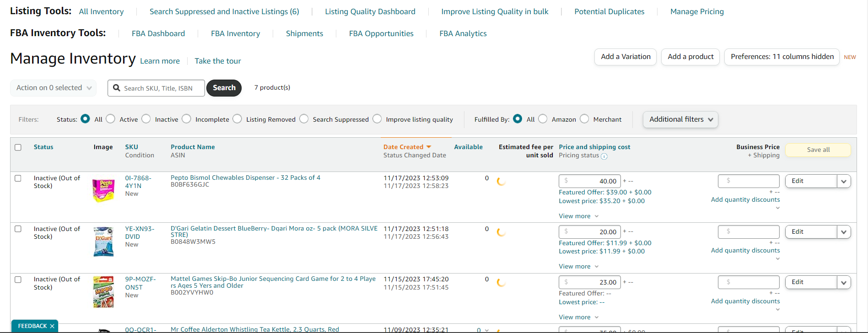
Task: Select Fulfilled By All radio button
Action: click(x=518, y=119)
